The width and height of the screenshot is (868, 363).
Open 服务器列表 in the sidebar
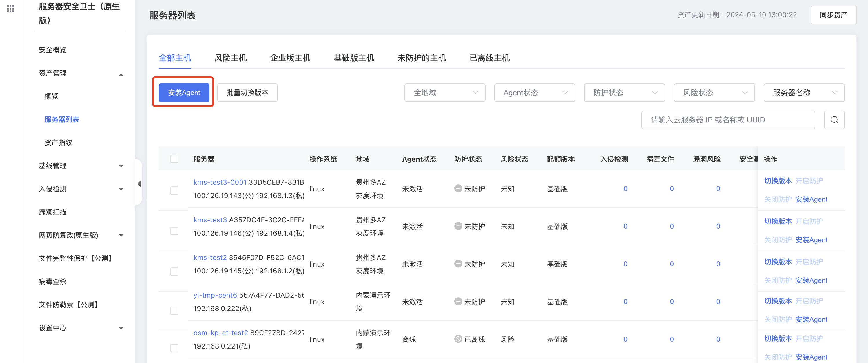[x=62, y=120]
